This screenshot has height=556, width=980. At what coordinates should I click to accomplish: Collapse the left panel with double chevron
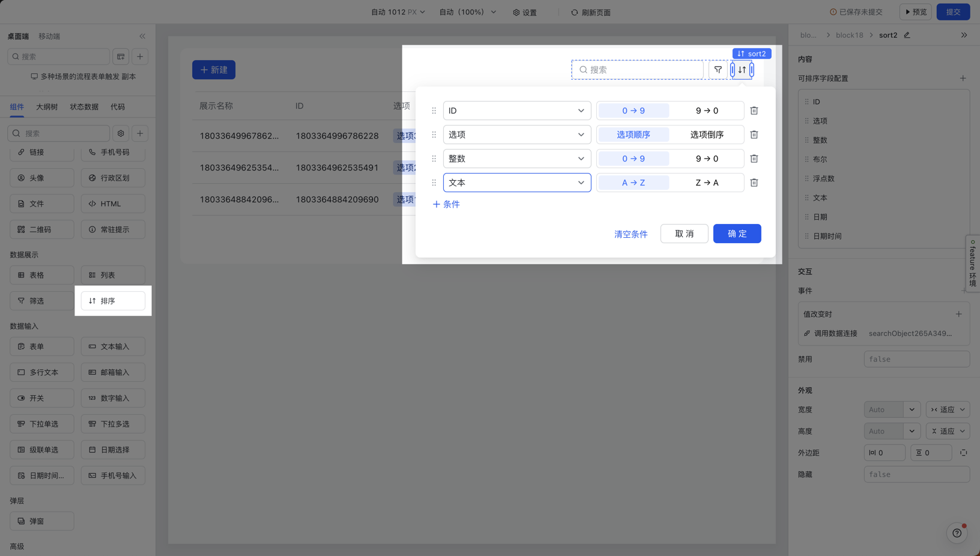(x=142, y=36)
